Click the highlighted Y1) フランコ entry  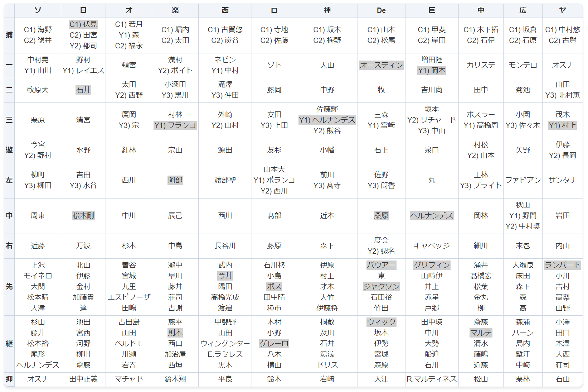click(x=175, y=125)
